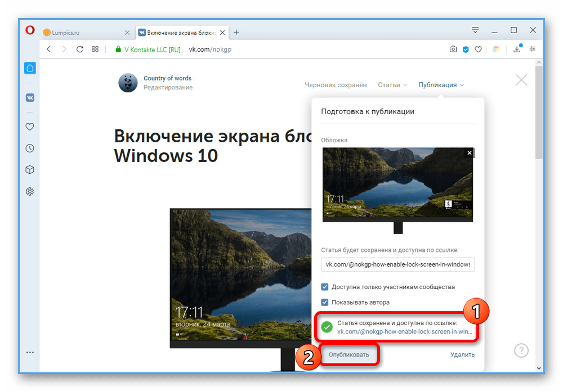The image size is (563, 392).
Task: Reload the page with the refresh icon
Action: pos(80,49)
